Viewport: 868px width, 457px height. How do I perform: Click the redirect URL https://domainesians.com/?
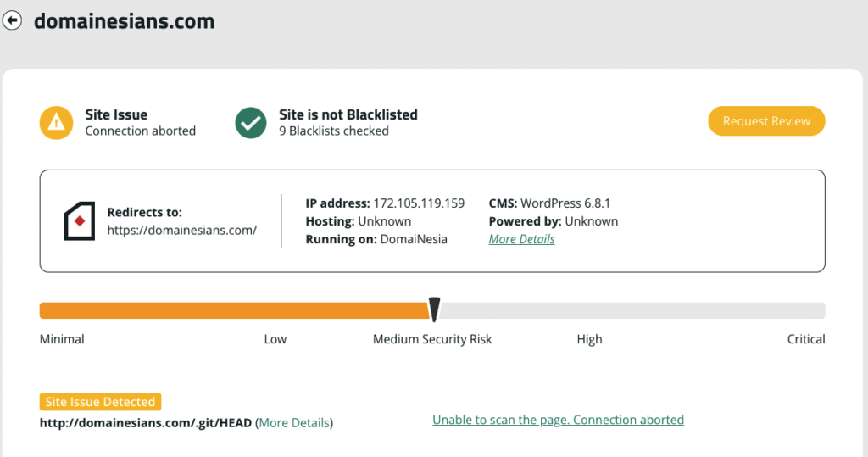(x=182, y=231)
